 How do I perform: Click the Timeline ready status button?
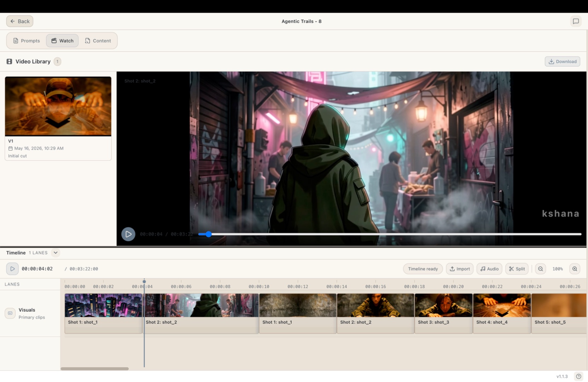[423, 269]
